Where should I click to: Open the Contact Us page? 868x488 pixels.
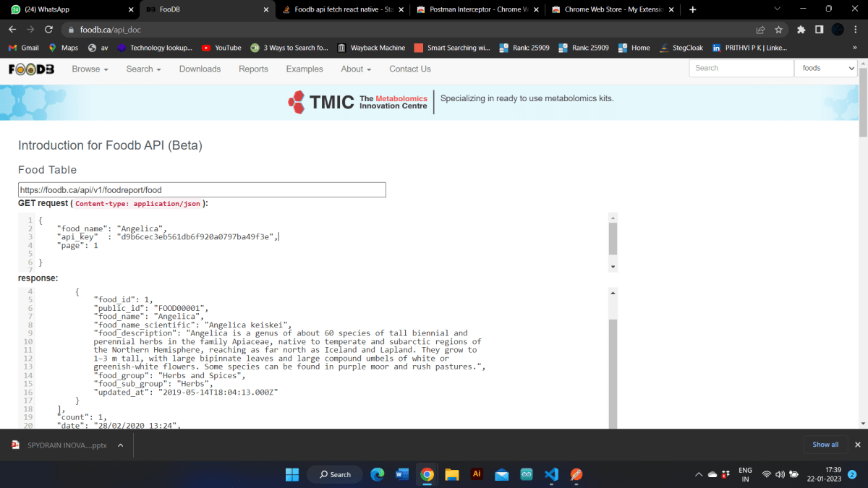409,69
